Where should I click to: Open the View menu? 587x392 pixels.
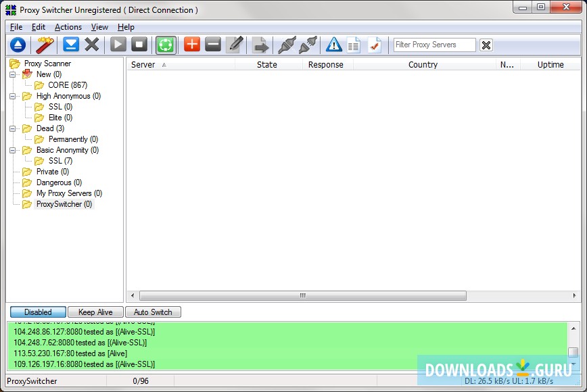[x=99, y=27]
